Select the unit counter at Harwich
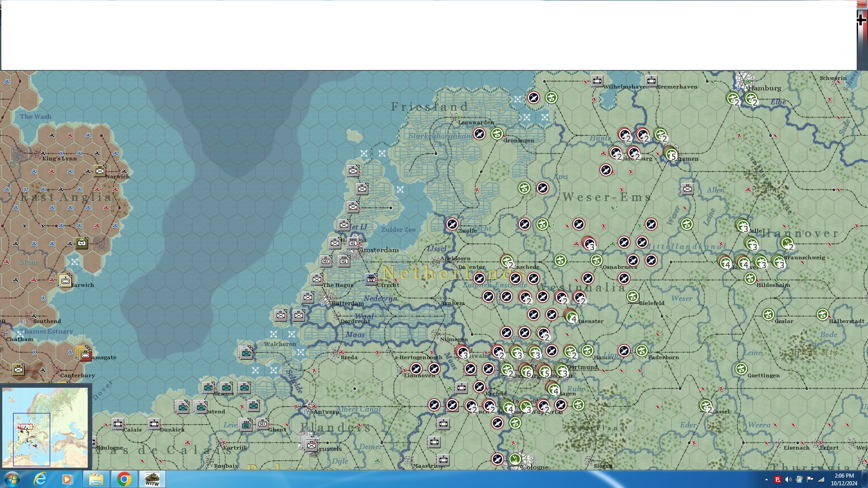 65,281
